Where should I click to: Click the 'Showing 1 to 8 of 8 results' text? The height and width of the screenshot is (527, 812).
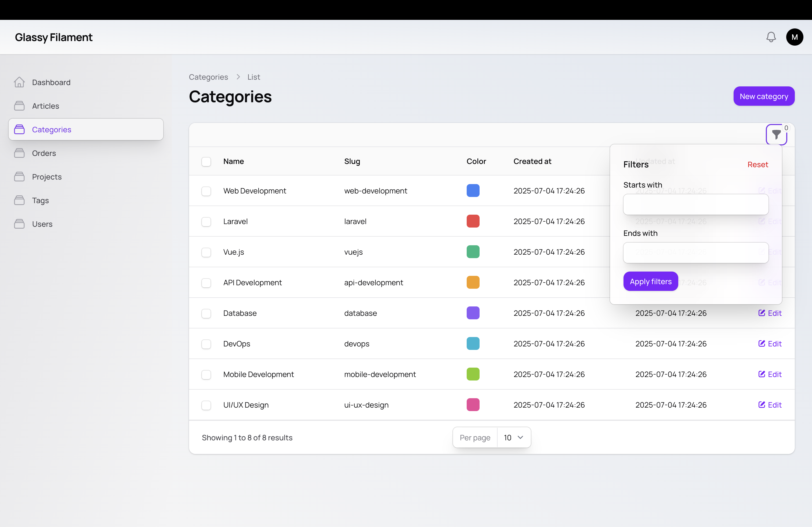tap(247, 437)
